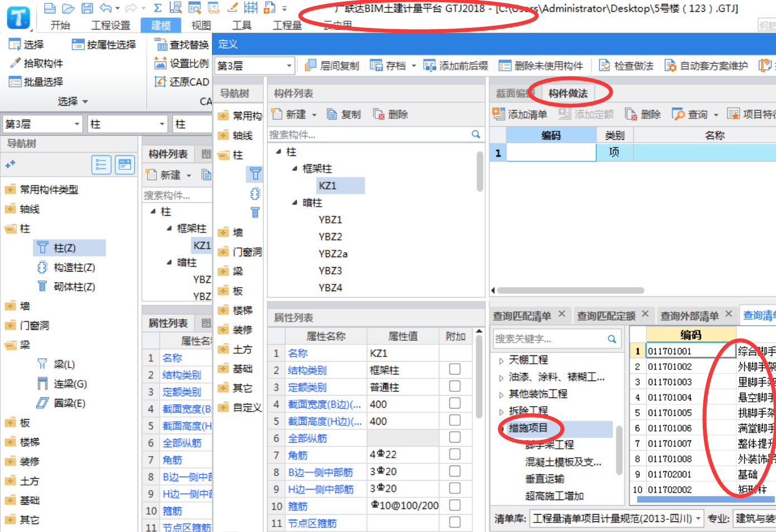Click the list view icon in left 导航树 panel
Screen dimensions: 776x532
click(101, 164)
